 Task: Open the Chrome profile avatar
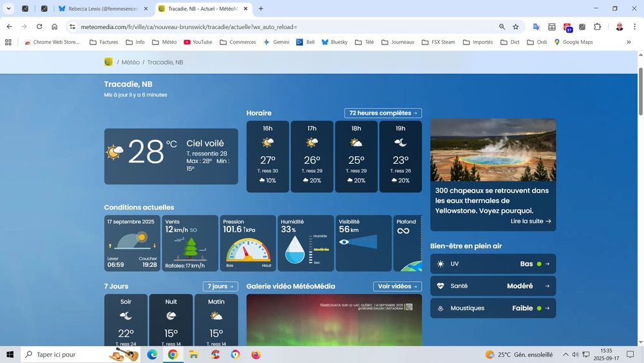tap(620, 26)
